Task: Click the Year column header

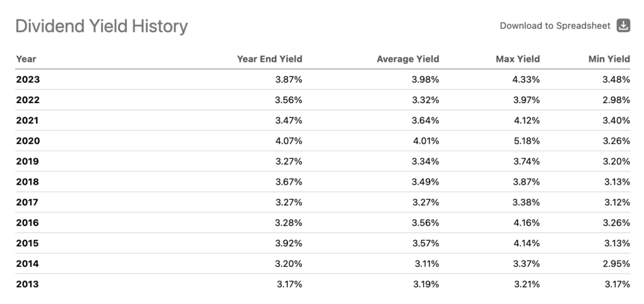Action: [26, 59]
